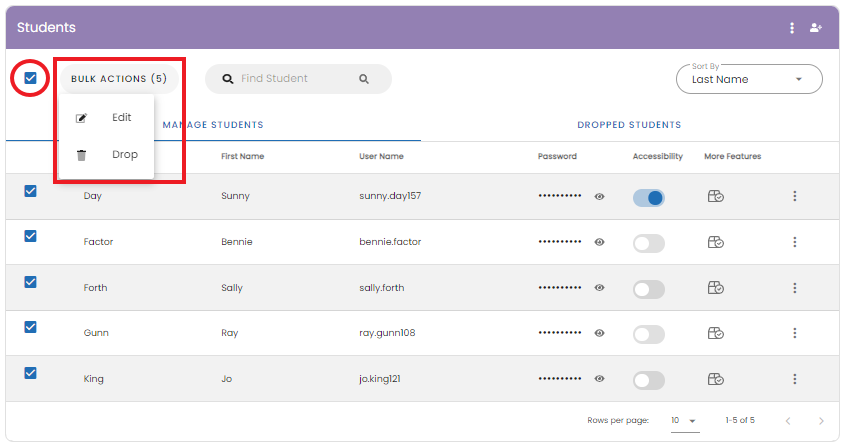Image resolution: width=844 pixels, height=442 pixels.
Task: Reveal Sunny Day's password using eye icon
Action: tap(600, 197)
